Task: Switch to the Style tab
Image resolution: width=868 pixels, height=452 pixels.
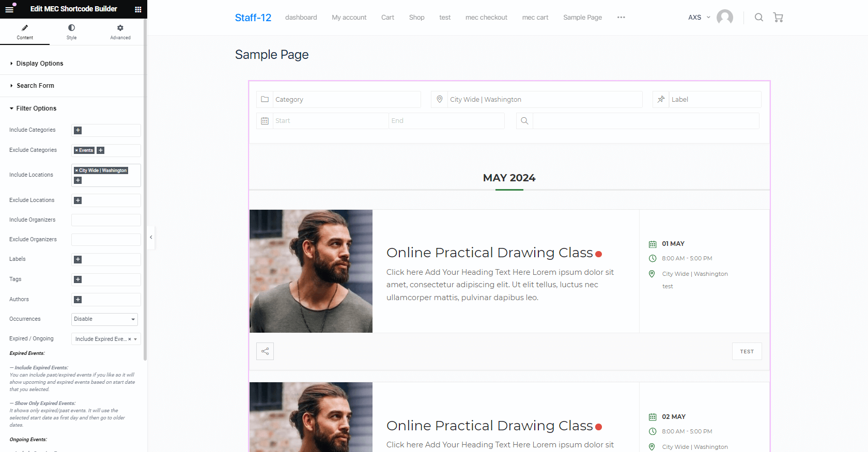Action: coord(71,32)
